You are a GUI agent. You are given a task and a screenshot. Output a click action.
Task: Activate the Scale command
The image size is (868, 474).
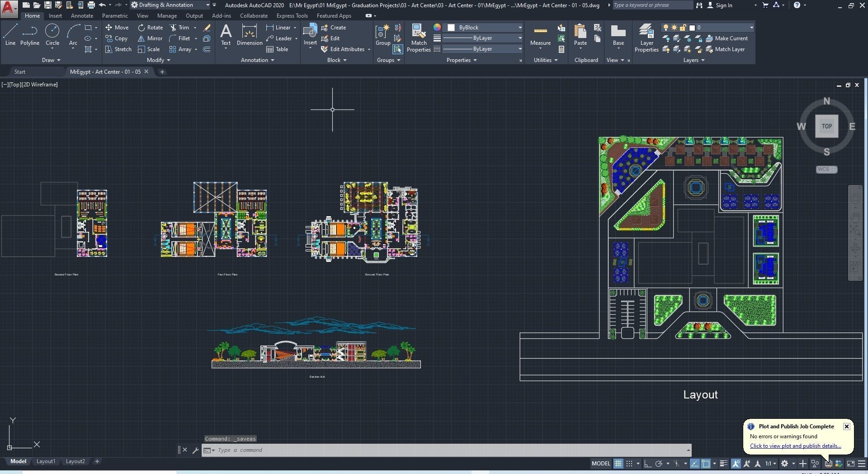click(149, 49)
